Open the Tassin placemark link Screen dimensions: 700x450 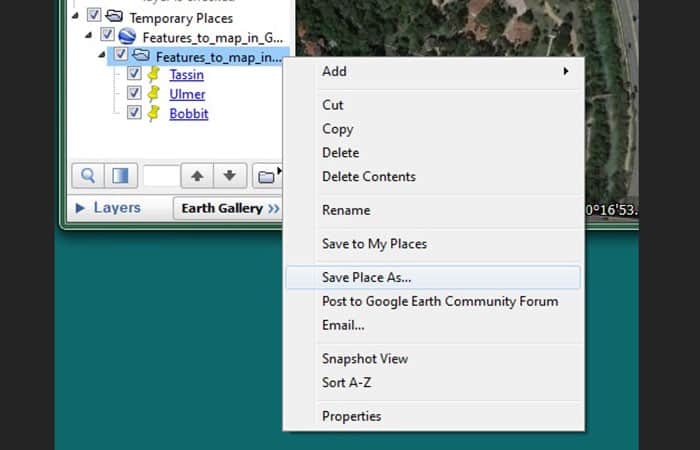point(187,75)
